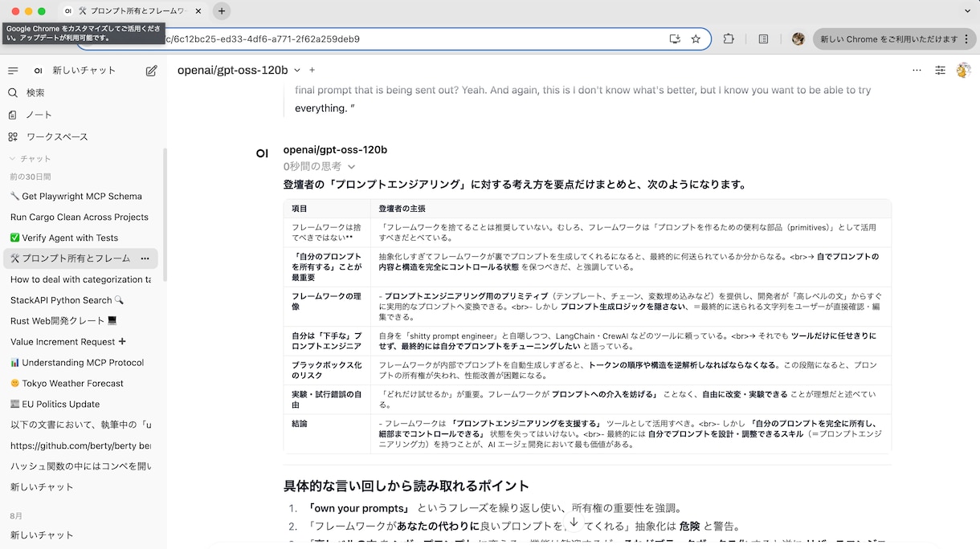Add another model with the plus icon
Image resolution: width=980 pixels, height=549 pixels.
coord(312,71)
